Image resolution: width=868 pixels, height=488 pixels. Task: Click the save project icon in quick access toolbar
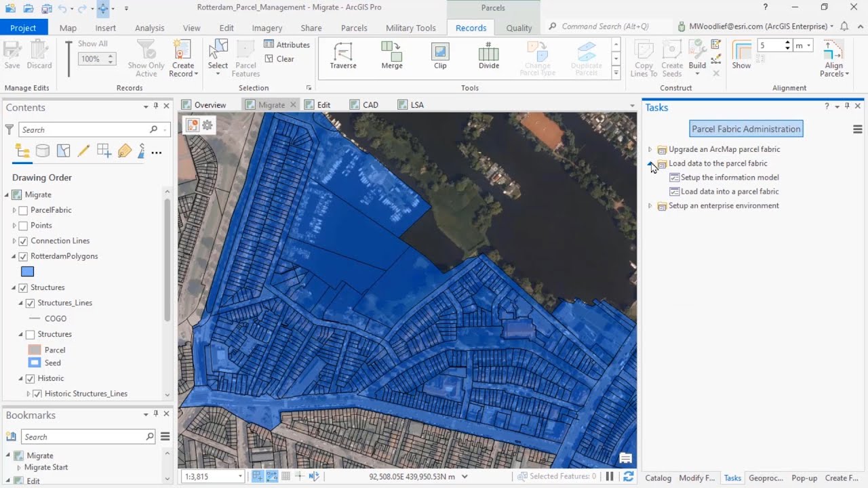click(46, 8)
